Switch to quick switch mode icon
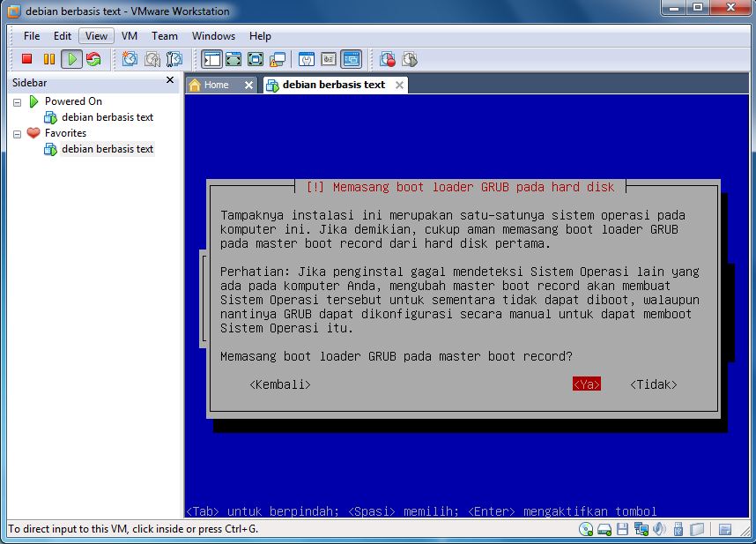The width and height of the screenshot is (756, 544). tap(233, 59)
